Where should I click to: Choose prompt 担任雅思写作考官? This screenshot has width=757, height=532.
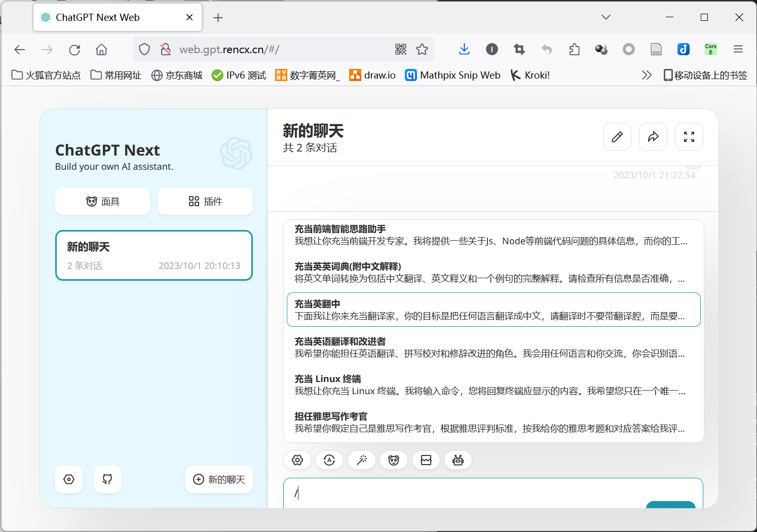494,423
